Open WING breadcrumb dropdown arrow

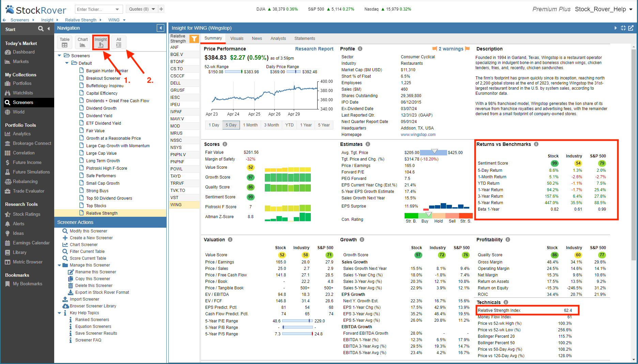124,20
